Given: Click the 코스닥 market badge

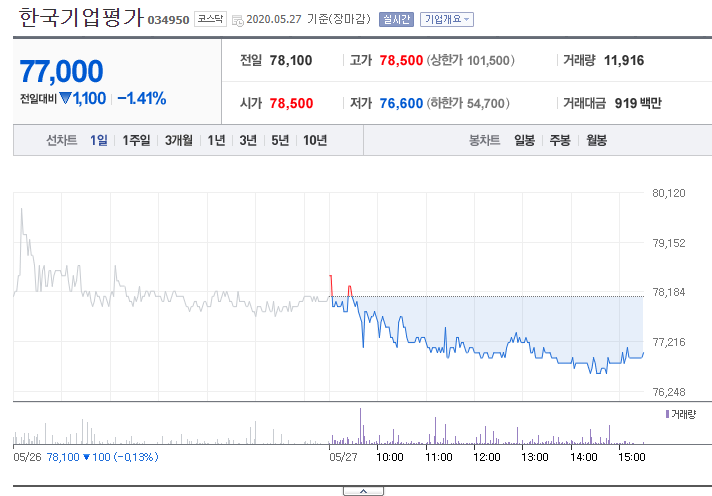Looking at the screenshot, I should point(210,19).
